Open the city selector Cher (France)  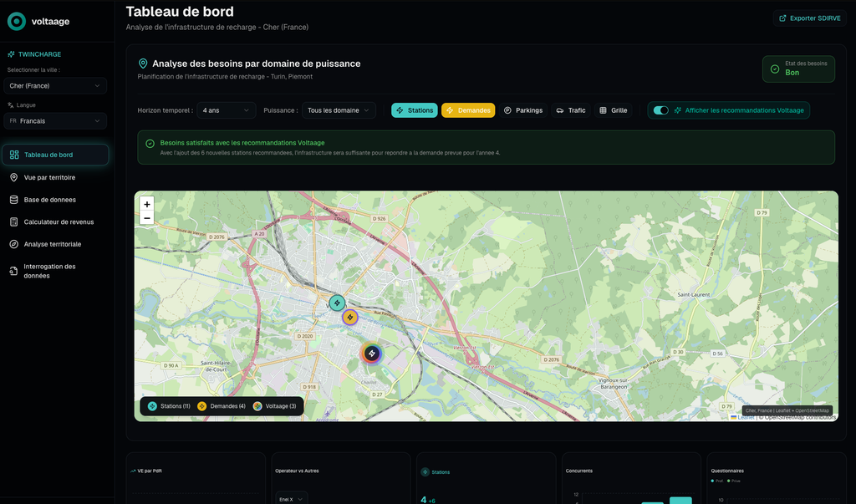point(55,86)
